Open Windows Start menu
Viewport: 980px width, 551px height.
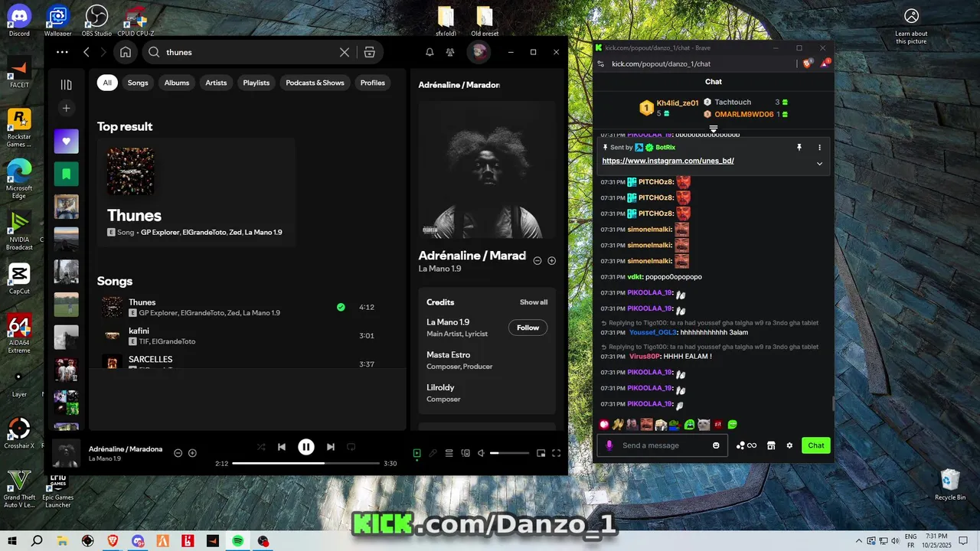[x=11, y=541]
